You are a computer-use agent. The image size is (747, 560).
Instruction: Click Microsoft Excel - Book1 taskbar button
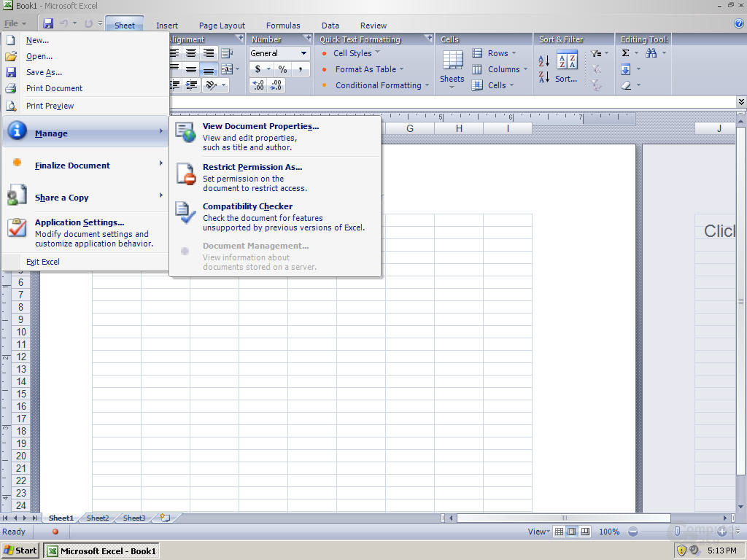pyautogui.click(x=101, y=551)
